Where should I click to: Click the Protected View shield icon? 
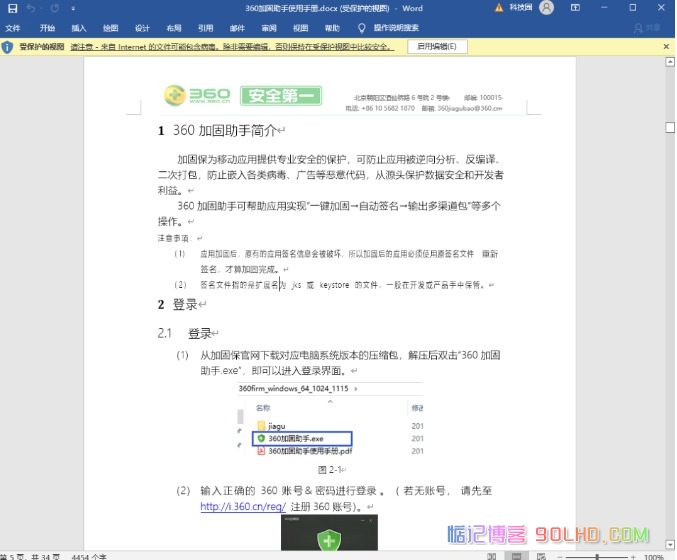(7, 47)
